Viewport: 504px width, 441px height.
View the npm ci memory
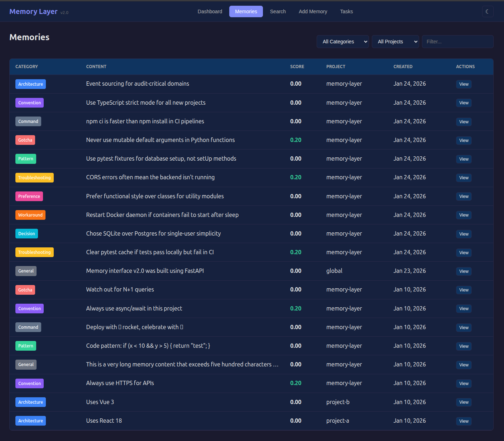click(464, 122)
